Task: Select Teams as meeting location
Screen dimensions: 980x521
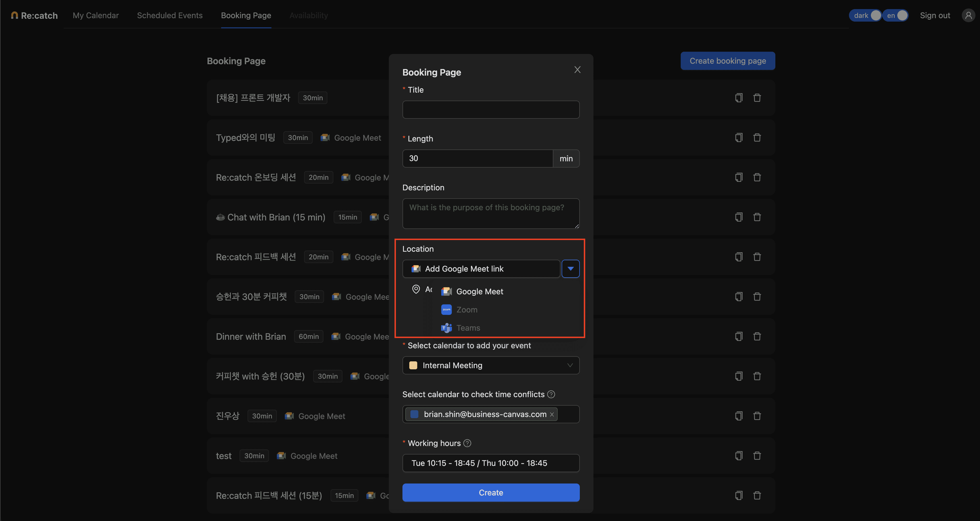Action: tap(468, 328)
